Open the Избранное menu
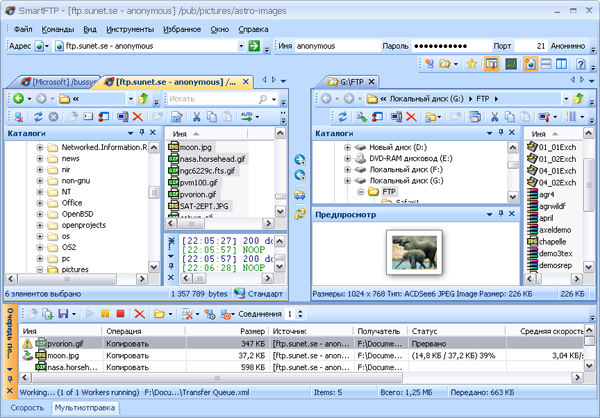 (x=182, y=29)
